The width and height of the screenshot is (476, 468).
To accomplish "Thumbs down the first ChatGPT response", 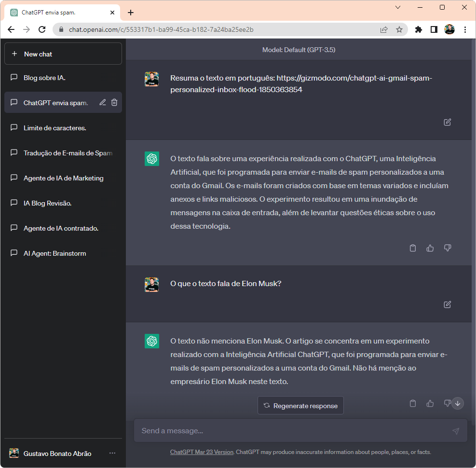I will tap(448, 248).
